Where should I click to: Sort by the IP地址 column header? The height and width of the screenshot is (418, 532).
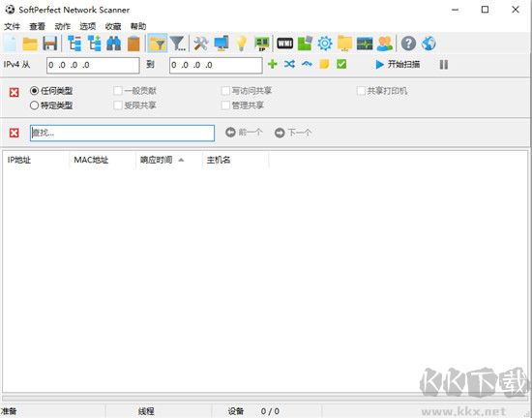click(x=36, y=160)
